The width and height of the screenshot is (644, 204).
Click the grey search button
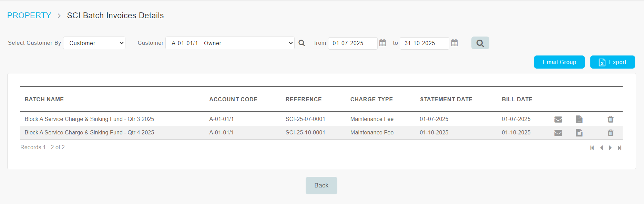click(480, 43)
